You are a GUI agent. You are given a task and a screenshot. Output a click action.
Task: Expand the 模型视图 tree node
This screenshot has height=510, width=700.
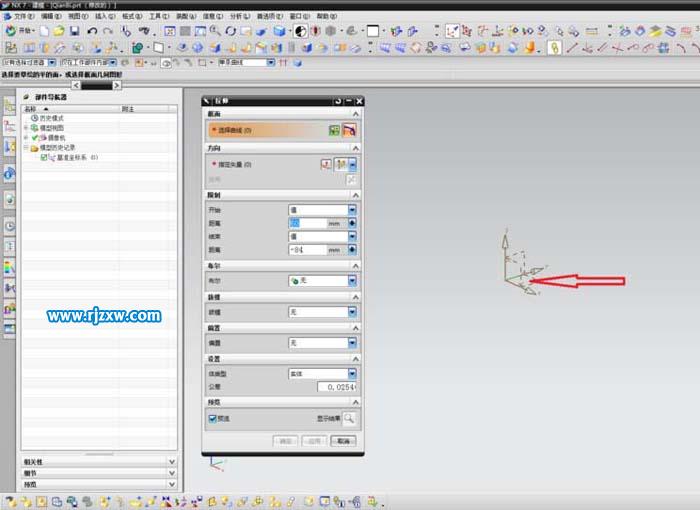click(26, 128)
